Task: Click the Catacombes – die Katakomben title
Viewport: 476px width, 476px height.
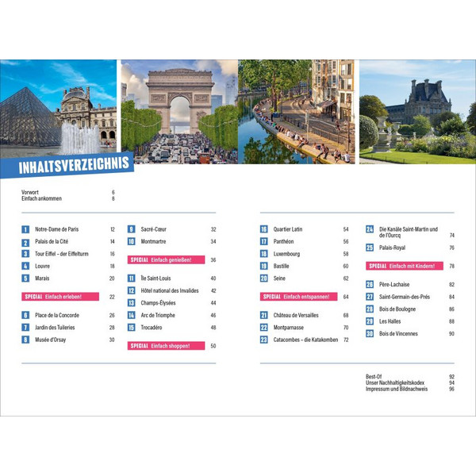Action: (x=305, y=340)
